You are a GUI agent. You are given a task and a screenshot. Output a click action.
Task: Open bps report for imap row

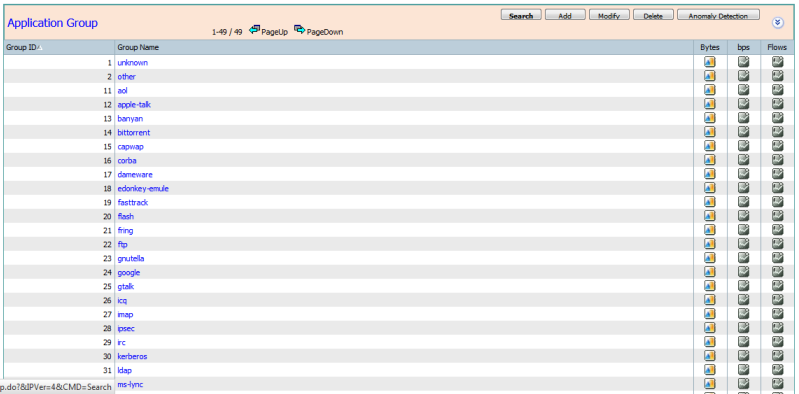coord(743,314)
